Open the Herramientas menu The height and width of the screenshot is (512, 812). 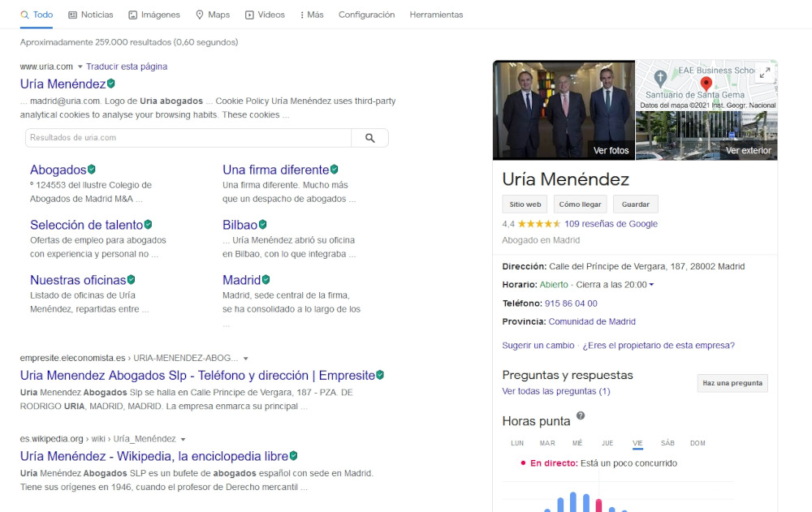[438, 14]
